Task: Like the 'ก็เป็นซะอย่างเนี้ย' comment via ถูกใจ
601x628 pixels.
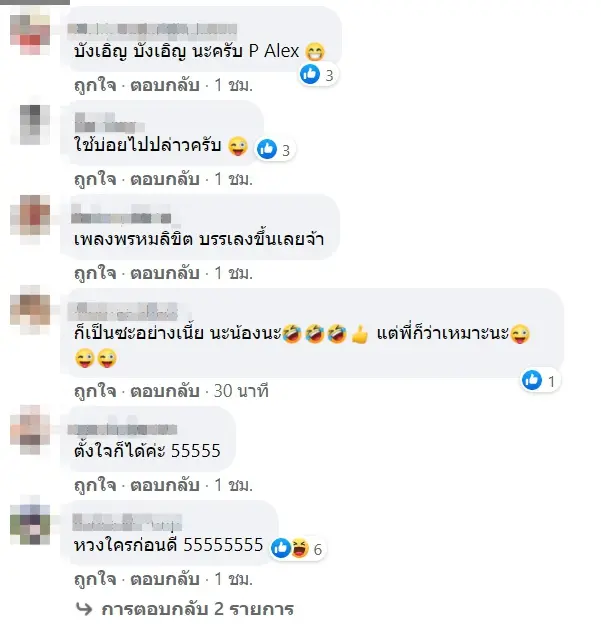Action: 95,391
